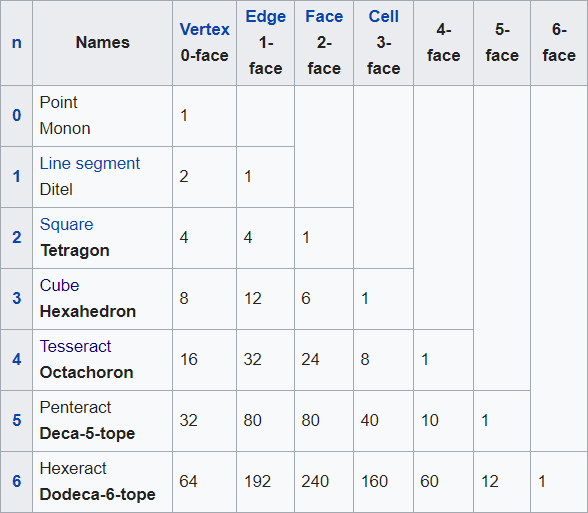Select the text Point
The image size is (588, 513).
[x=58, y=102]
